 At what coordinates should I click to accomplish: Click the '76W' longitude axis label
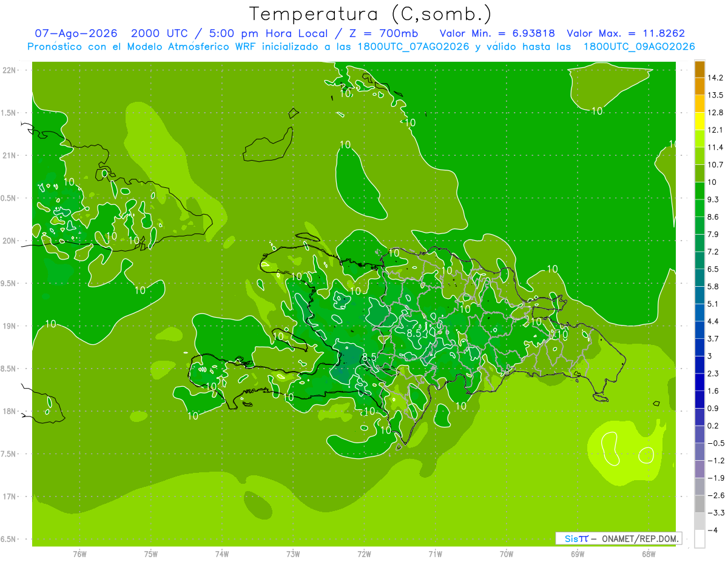click(x=79, y=554)
